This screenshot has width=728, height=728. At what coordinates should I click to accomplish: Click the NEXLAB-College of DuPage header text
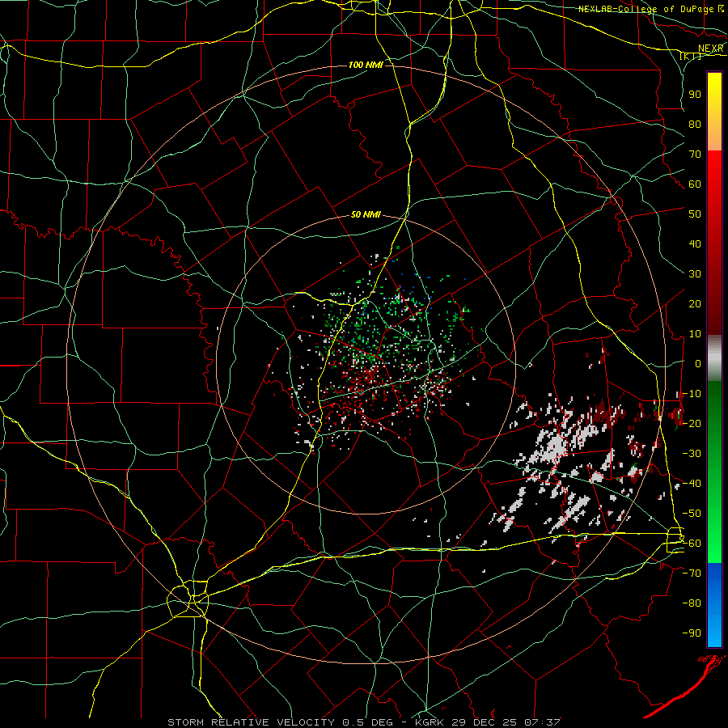click(x=645, y=9)
